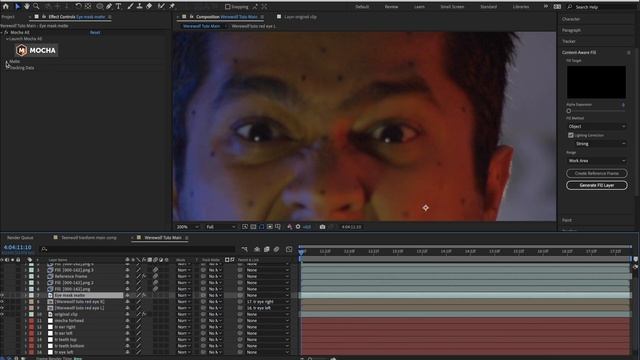Screen dimensions: 640x360
Task: Toggle the shy layers icon in timeline
Action: (257, 249)
